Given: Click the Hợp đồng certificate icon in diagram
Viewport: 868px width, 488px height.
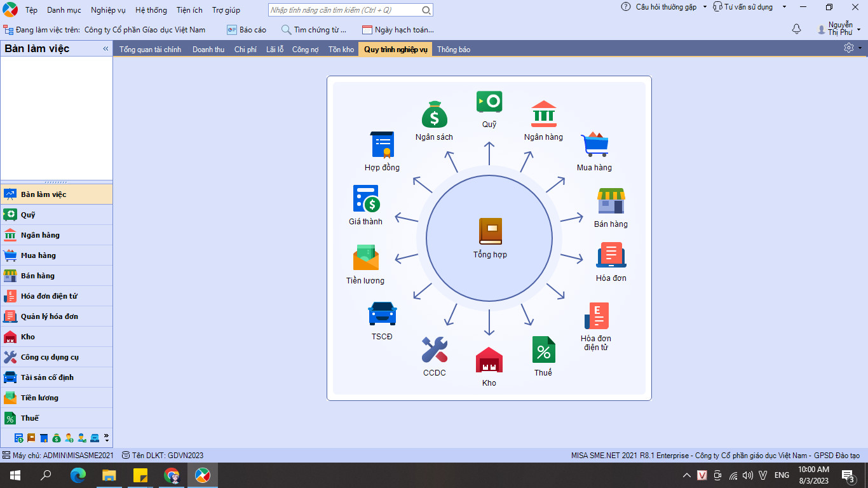Looking at the screenshot, I should [383, 144].
